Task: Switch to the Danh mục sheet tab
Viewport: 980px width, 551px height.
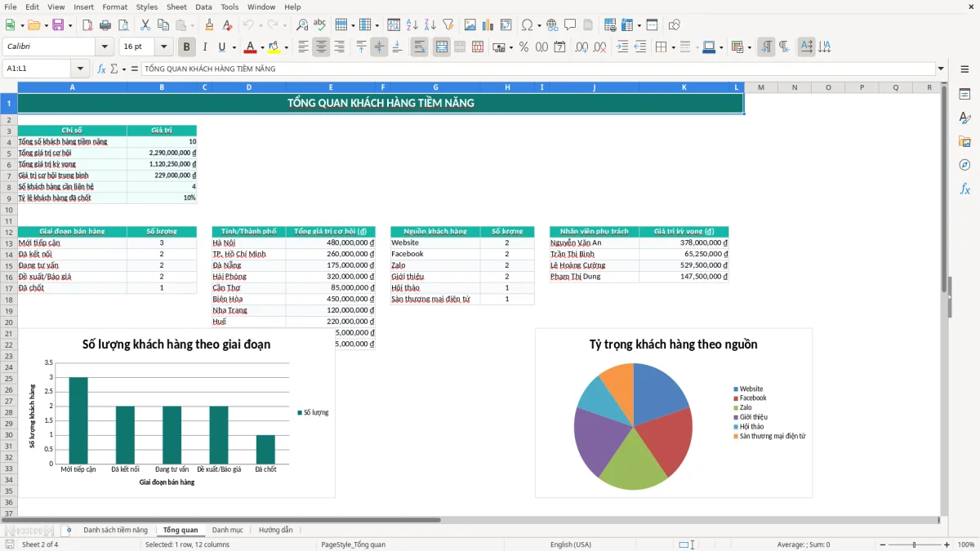Action: coord(228,531)
